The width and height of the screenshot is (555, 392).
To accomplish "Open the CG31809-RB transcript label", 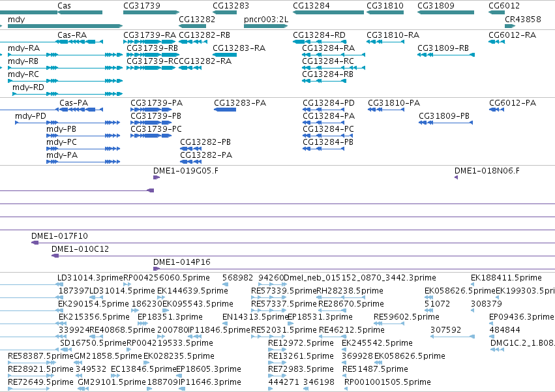I will point(443,48).
